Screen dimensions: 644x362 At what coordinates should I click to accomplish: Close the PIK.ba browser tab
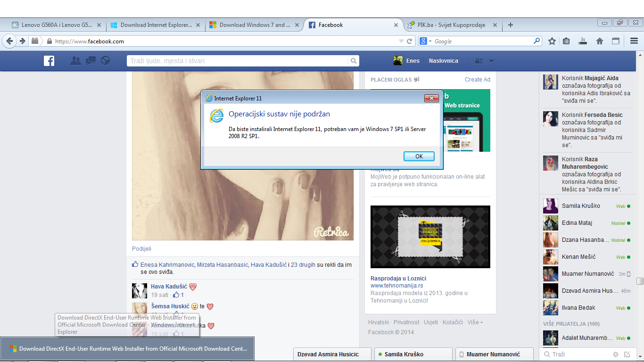point(495,25)
